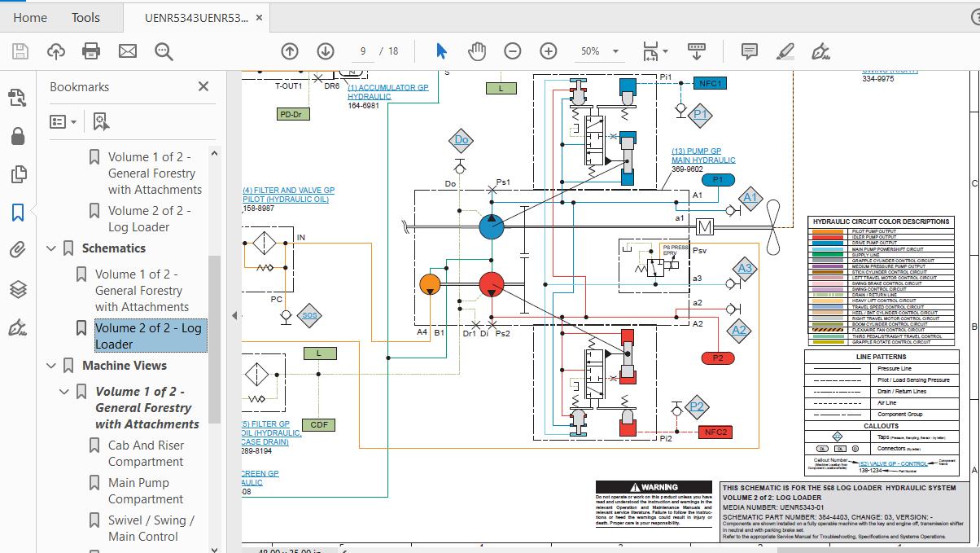Viewport: 980px width, 553px height.
Task: Click the bookmarks panel scrollbar
Action: tap(214, 339)
